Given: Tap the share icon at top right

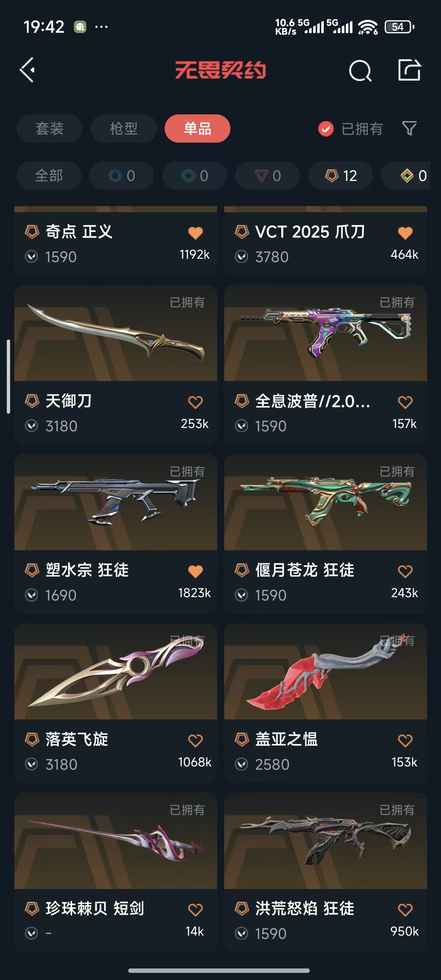Looking at the screenshot, I should click(409, 70).
